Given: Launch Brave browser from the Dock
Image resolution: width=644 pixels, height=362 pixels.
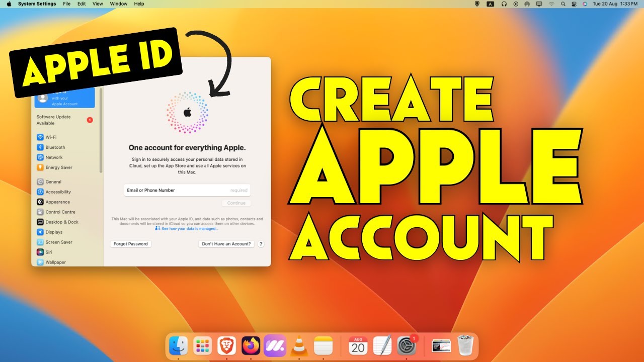Looking at the screenshot, I should (x=226, y=346).
